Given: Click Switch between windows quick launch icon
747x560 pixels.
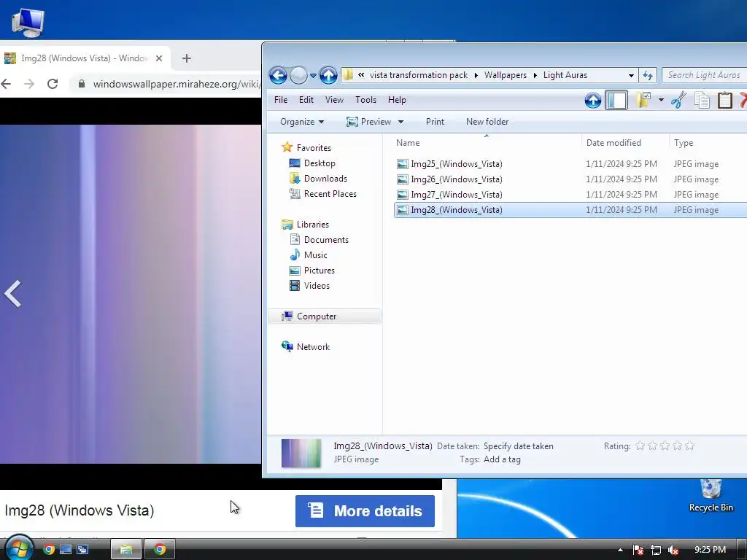Looking at the screenshot, I should pyautogui.click(x=82, y=550).
